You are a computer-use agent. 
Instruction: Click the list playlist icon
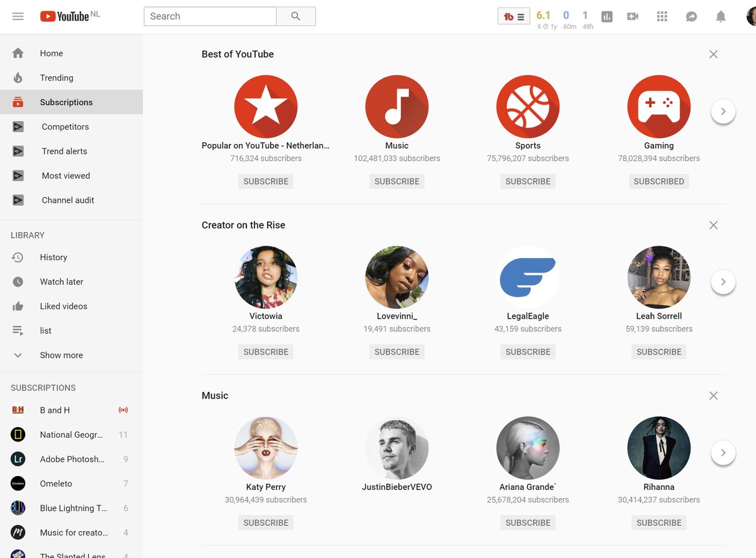(18, 331)
